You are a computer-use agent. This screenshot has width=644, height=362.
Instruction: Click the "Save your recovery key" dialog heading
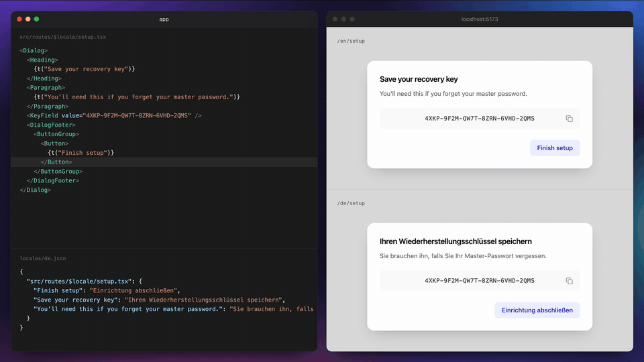click(x=419, y=79)
